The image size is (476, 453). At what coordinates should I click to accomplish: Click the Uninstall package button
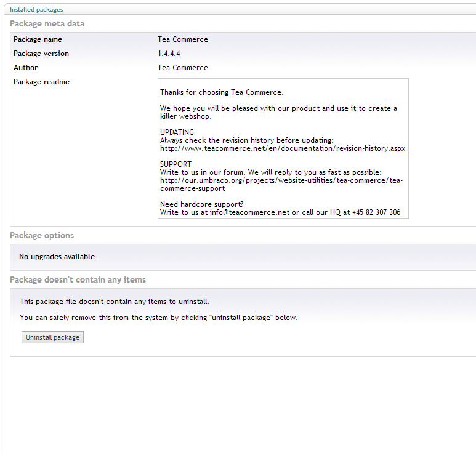tap(52, 337)
